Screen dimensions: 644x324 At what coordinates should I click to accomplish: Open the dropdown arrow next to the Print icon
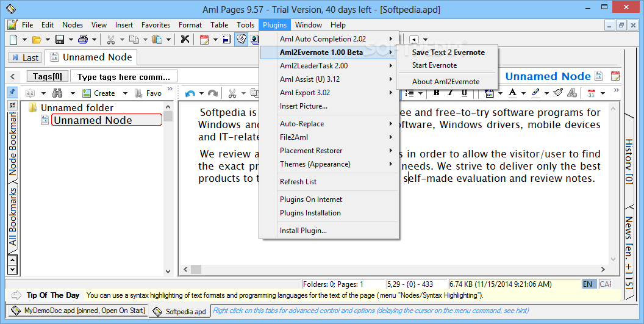pos(94,40)
